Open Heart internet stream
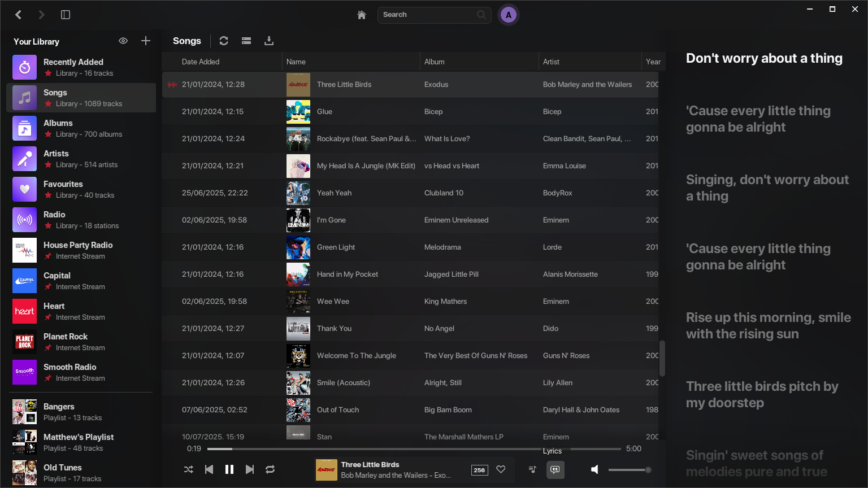 [x=81, y=311]
